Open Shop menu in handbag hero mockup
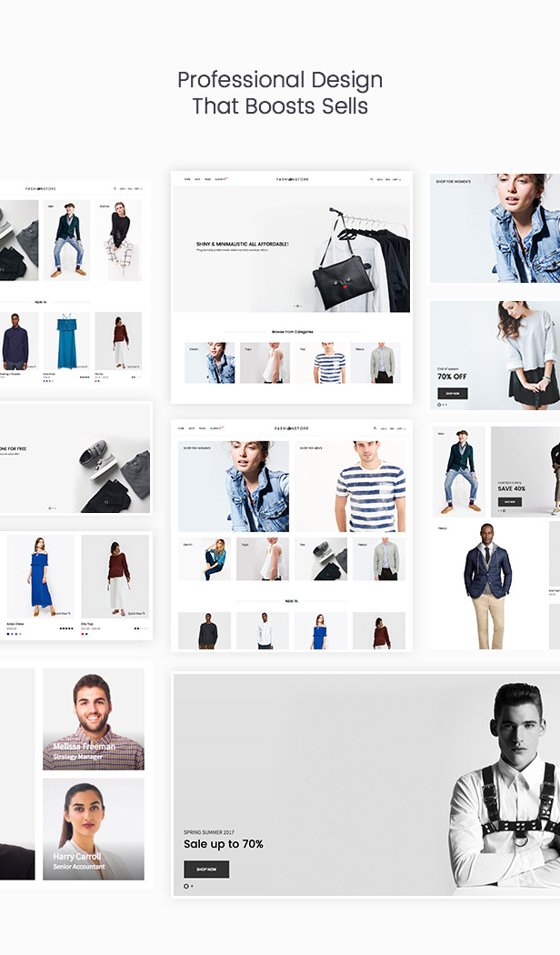560x955 pixels. click(197, 180)
